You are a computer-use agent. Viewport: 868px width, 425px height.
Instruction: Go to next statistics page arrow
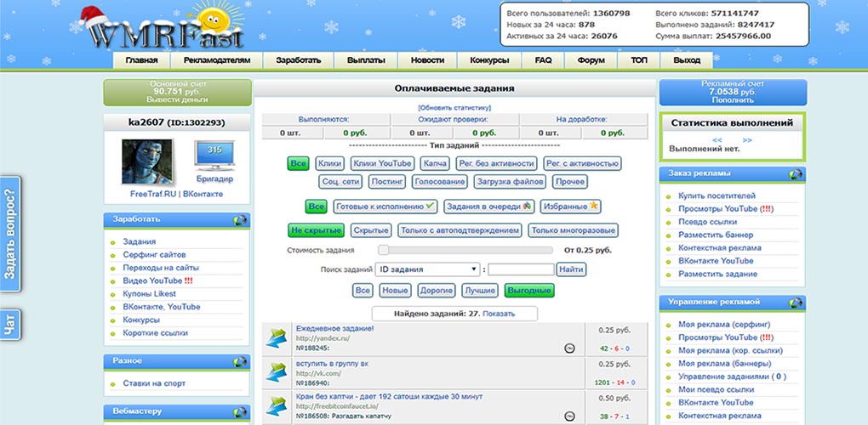[x=747, y=140]
